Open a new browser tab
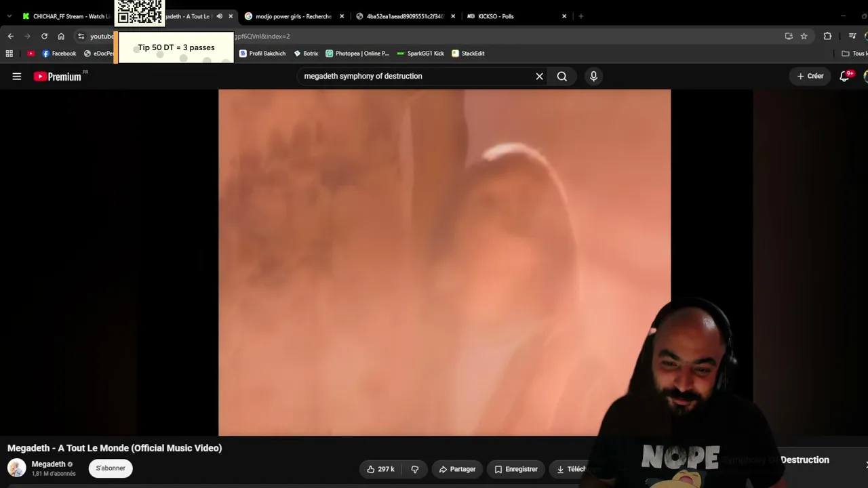868x488 pixels. coord(580,16)
